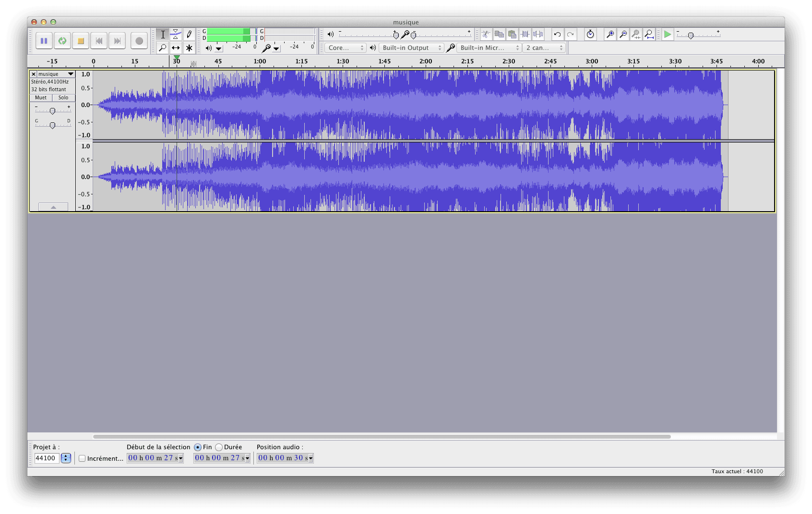Select the Fin radio button
Image resolution: width=812 pixels, height=514 pixels.
click(x=198, y=447)
